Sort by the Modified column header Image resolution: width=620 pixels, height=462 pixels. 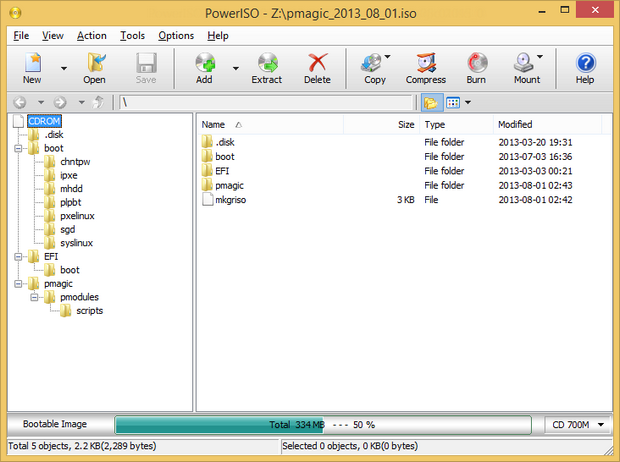pos(548,125)
